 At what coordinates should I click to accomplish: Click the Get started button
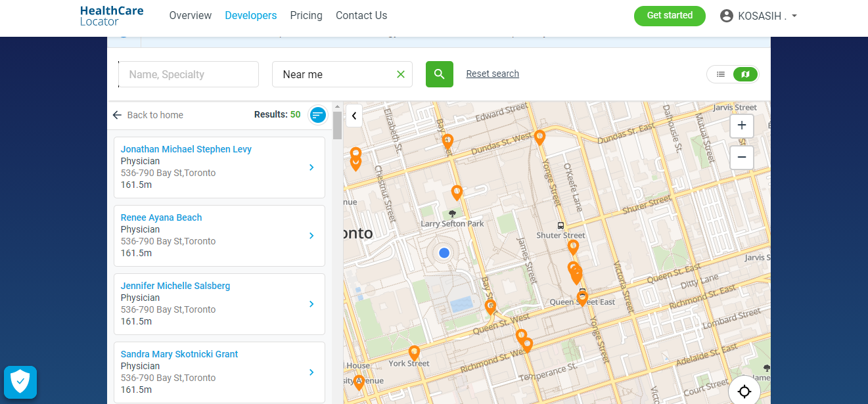(670, 16)
